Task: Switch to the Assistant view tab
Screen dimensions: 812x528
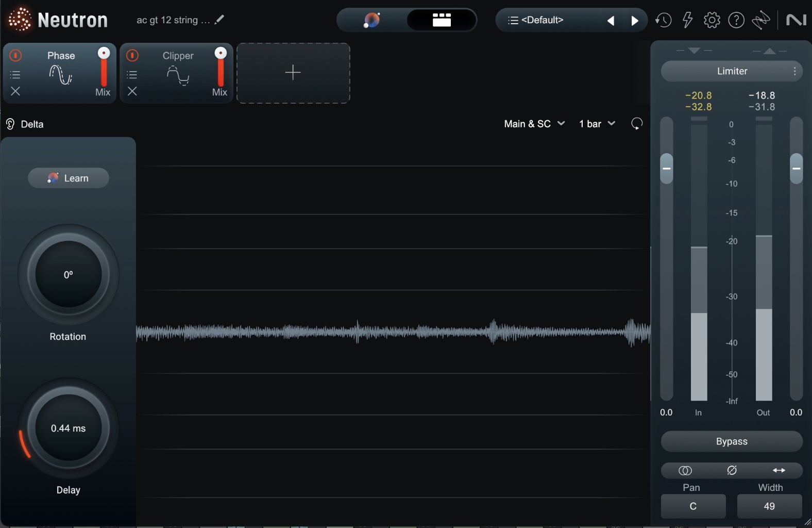Action: point(371,20)
